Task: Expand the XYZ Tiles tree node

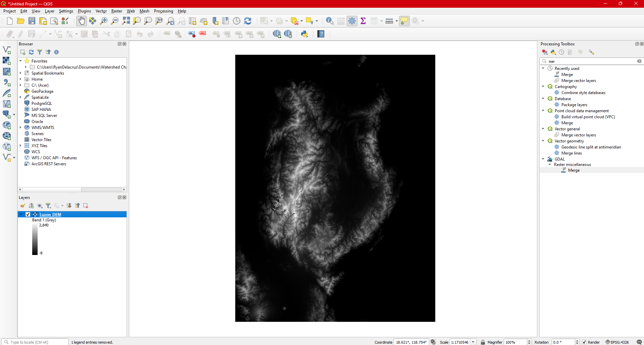Action: [x=20, y=146]
